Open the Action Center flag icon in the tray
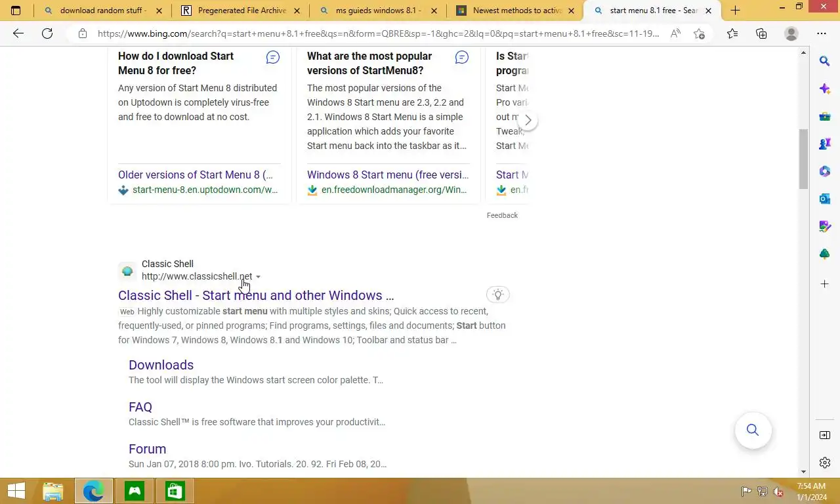This screenshot has height=504, width=840. point(746,492)
